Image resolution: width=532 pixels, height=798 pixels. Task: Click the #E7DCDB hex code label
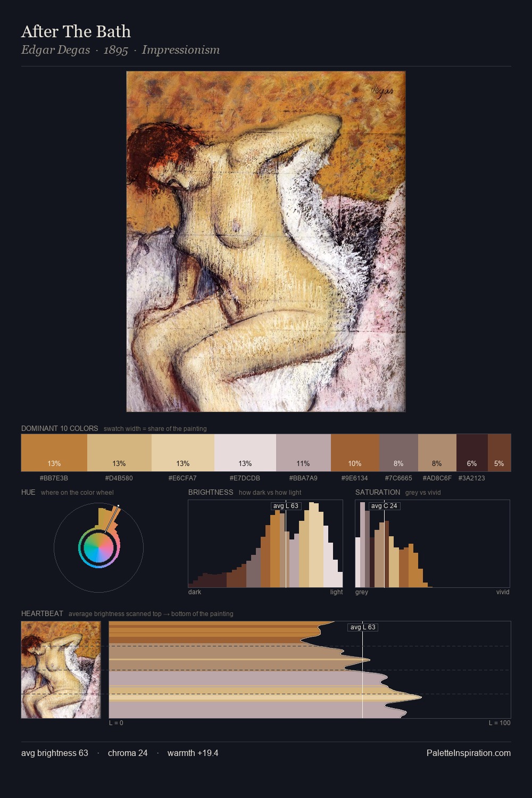pyautogui.click(x=245, y=478)
